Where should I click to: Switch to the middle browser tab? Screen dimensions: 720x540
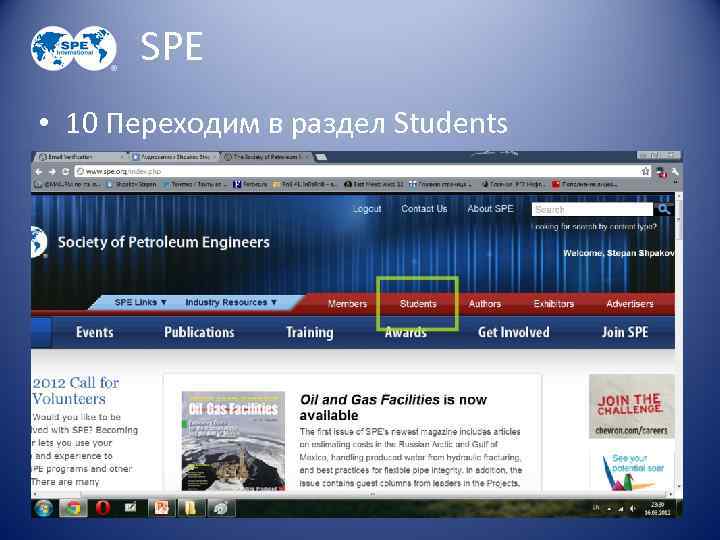click(174, 157)
